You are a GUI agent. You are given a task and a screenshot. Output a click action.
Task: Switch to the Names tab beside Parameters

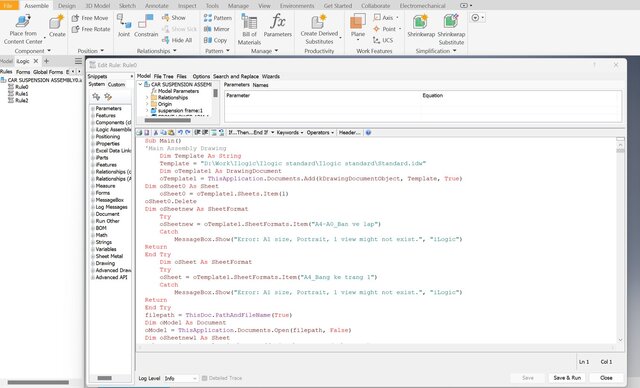tap(260, 85)
